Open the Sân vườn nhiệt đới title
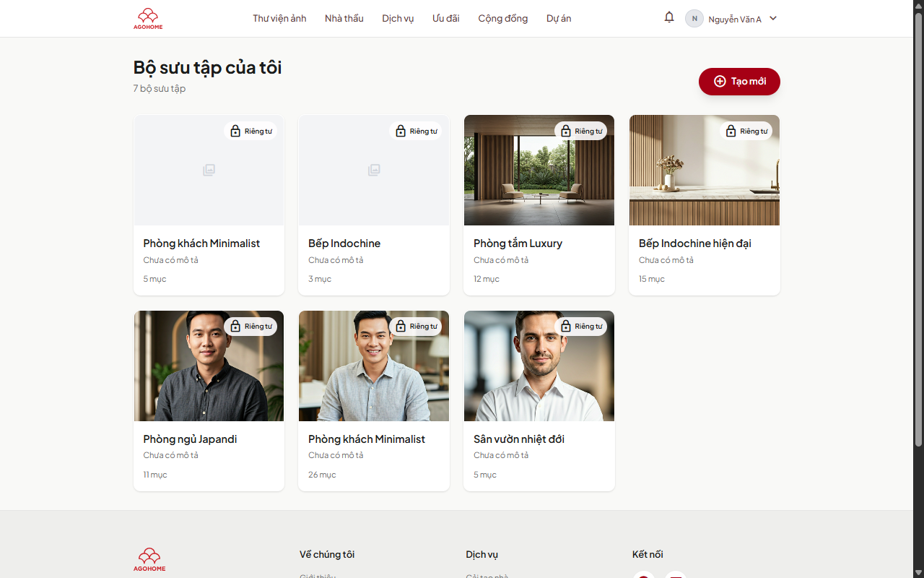Screen dimensions: 924x578 coord(519,439)
